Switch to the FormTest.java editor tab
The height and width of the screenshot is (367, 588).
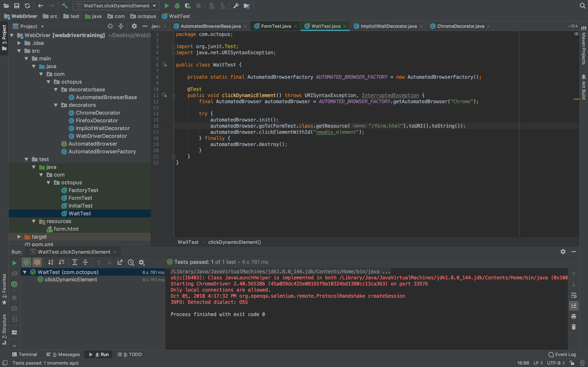click(x=276, y=26)
